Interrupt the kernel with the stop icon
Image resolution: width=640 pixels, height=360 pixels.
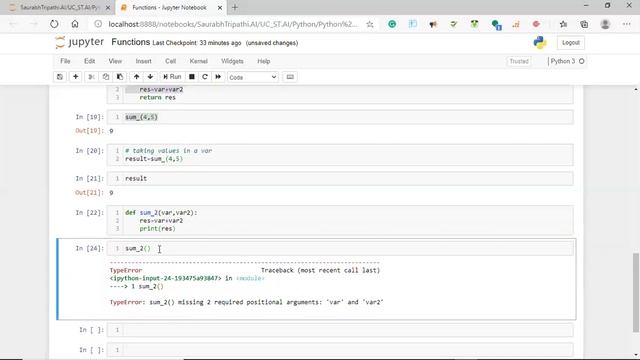[x=191, y=77]
